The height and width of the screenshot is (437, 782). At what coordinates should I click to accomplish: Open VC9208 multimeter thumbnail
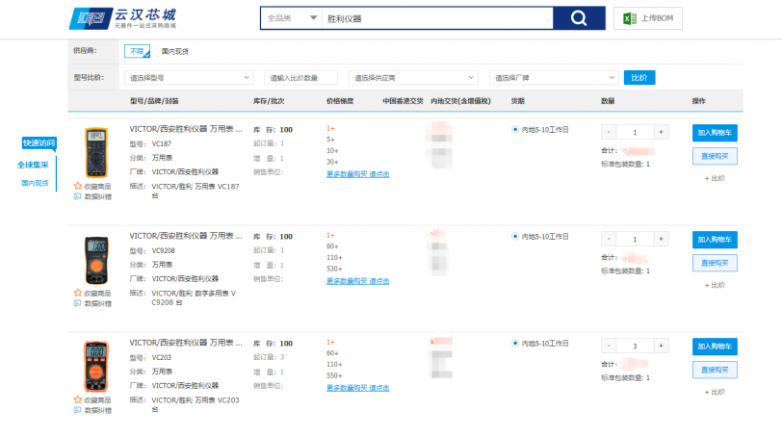(x=96, y=259)
